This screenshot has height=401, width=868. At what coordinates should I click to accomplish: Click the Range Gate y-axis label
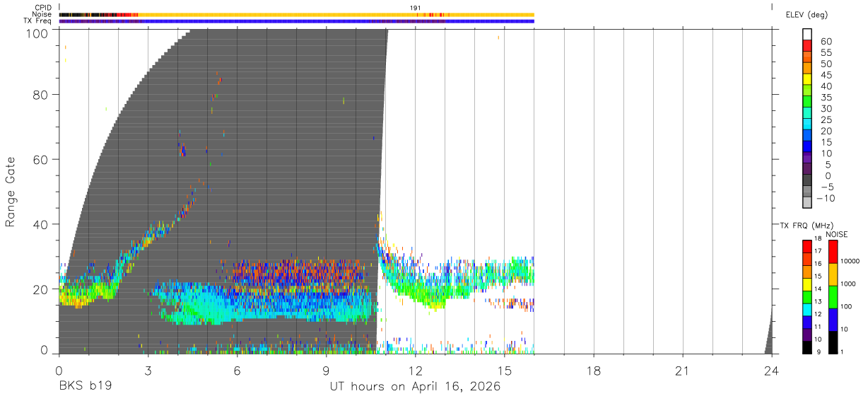click(10, 192)
